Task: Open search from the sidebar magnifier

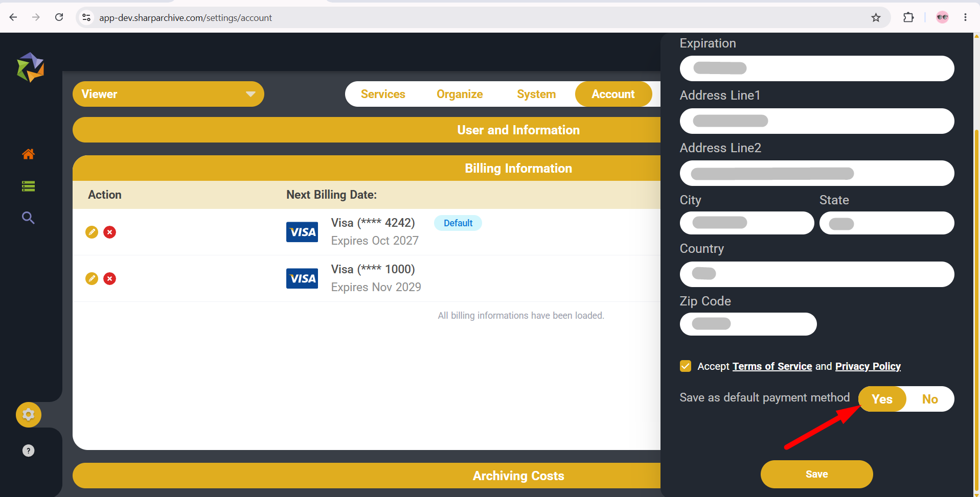Action: click(28, 218)
